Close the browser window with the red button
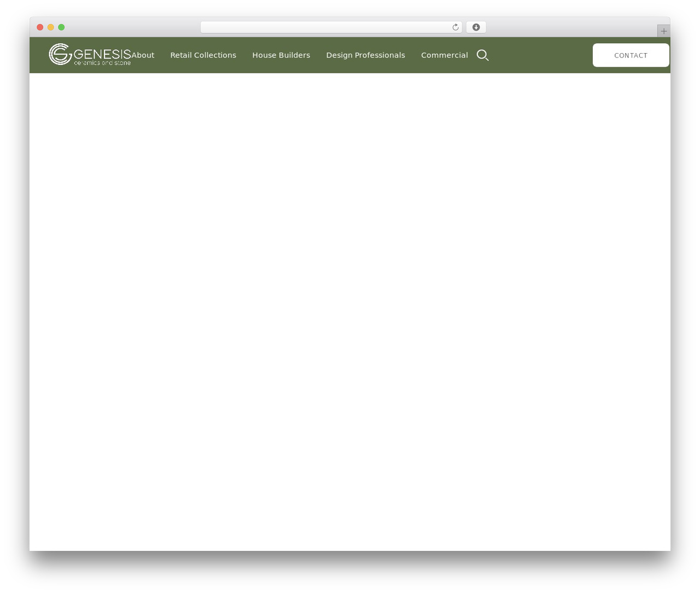The image size is (700, 593). coord(40,27)
